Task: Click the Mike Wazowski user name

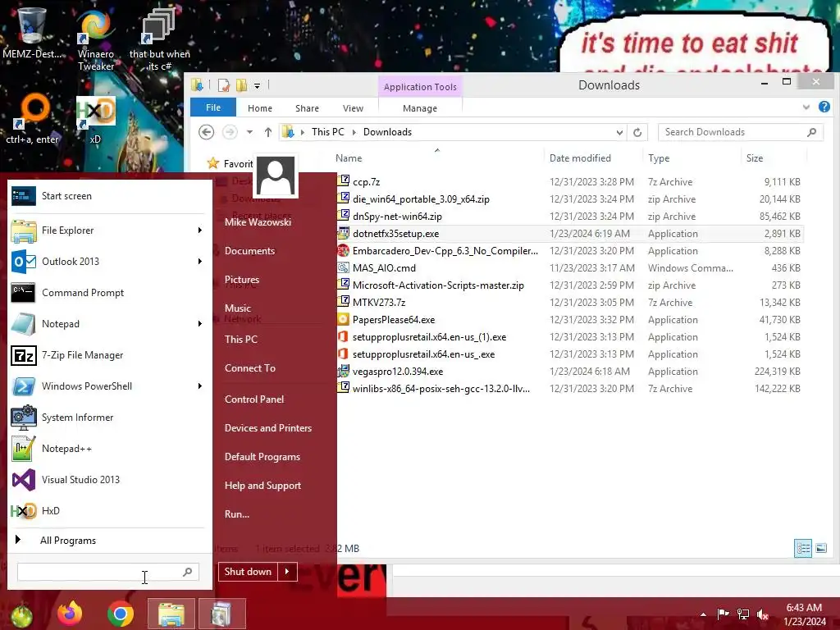Action: tap(258, 221)
